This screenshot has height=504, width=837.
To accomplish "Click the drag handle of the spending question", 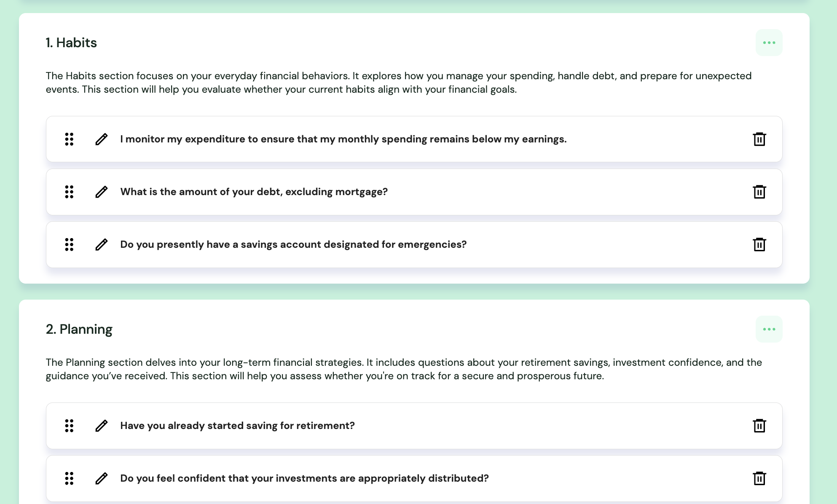I will pos(70,139).
